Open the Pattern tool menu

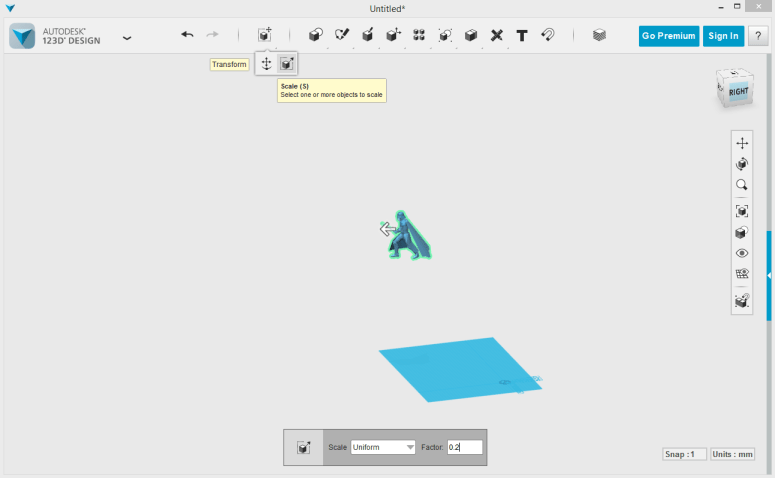coord(419,35)
